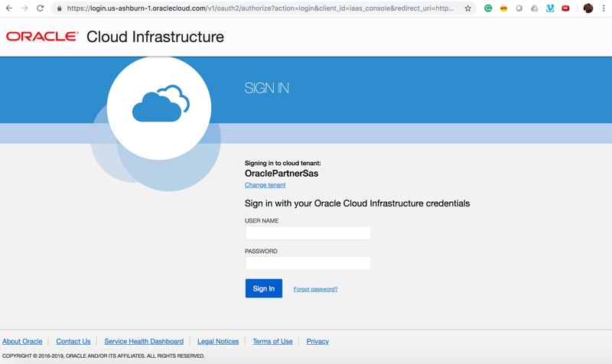Click the padlock icon in the address bar
This screenshot has width=612, height=364.
[x=60, y=8]
